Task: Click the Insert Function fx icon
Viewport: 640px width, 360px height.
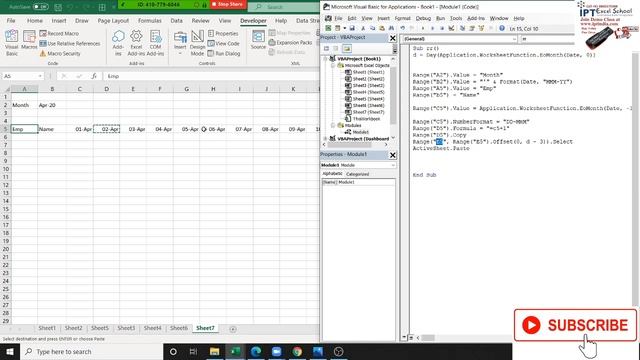Action: tap(94, 76)
